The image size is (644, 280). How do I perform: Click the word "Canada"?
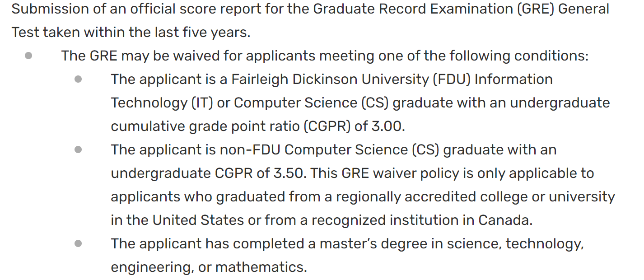coord(505,220)
